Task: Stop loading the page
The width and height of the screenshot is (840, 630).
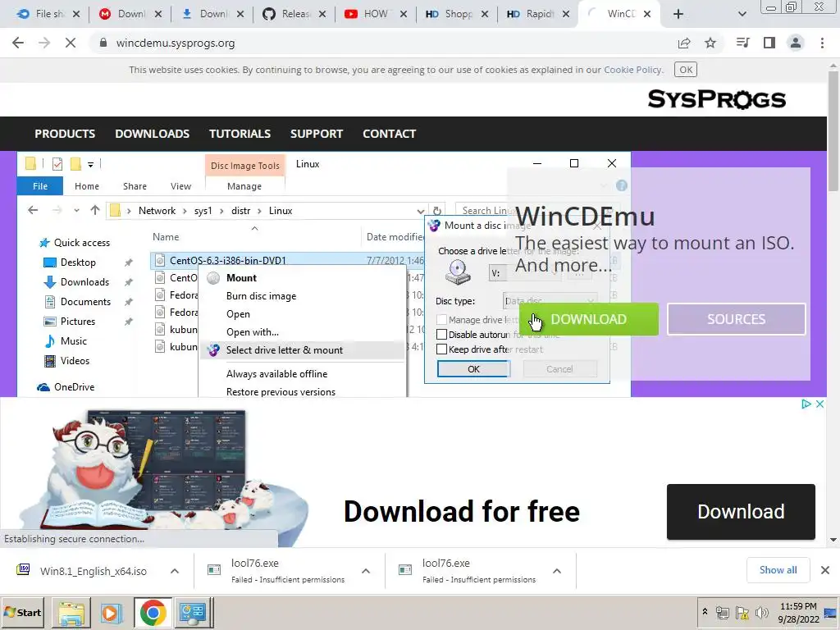Action: click(71, 43)
